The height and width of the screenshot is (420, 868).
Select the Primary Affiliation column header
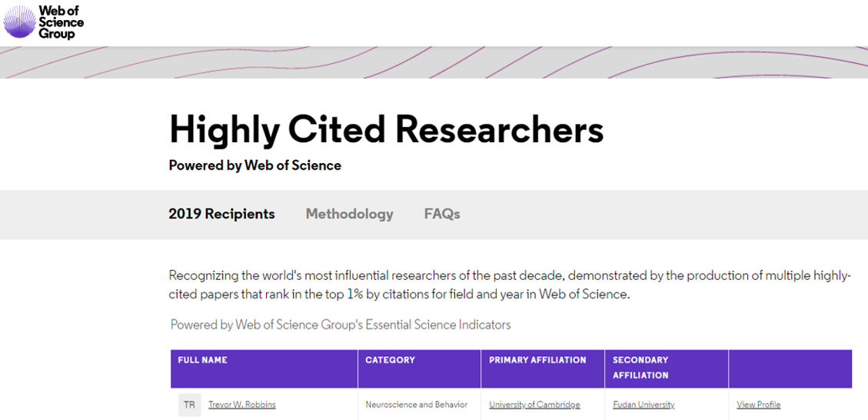tap(537, 360)
